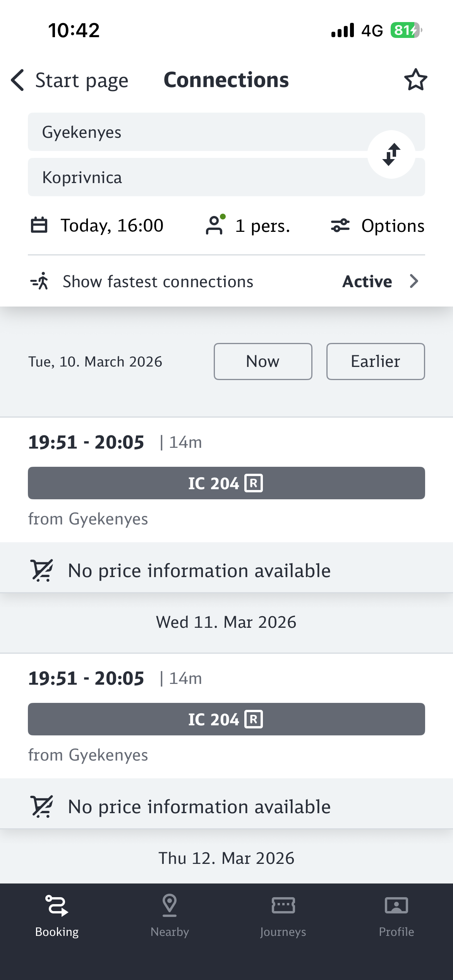
Task: Open the Today, 16:00 time selector
Action: tap(112, 225)
